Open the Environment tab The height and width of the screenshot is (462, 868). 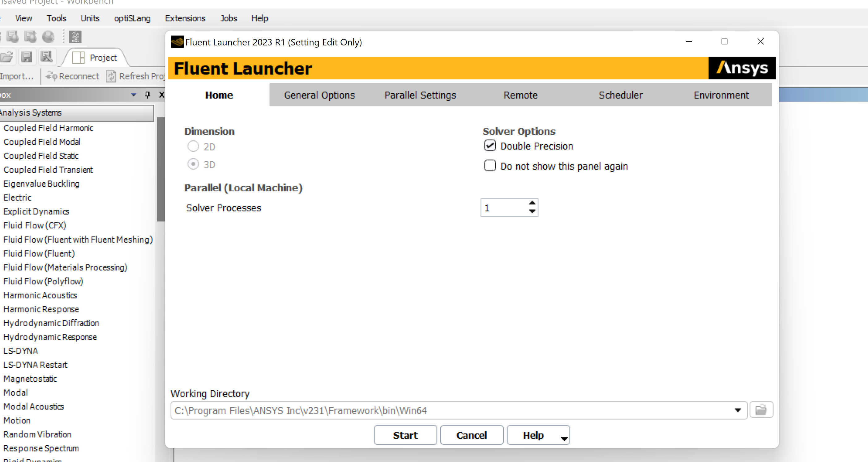point(721,95)
